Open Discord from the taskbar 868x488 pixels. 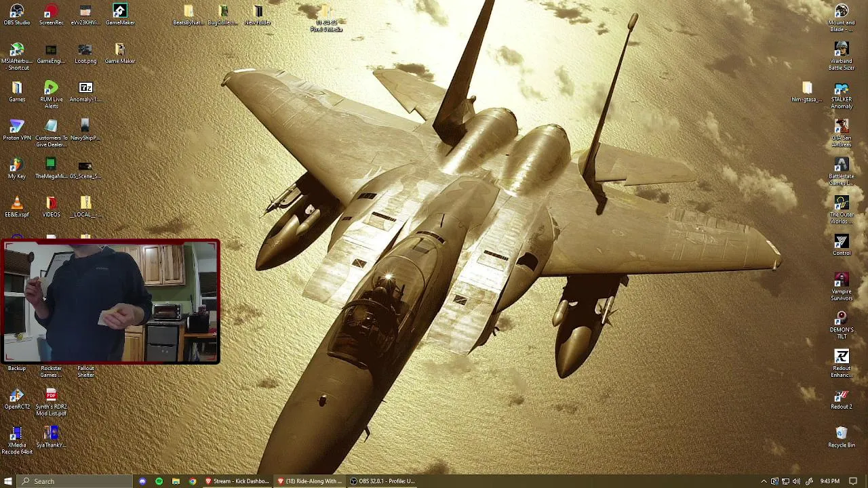coord(142,481)
